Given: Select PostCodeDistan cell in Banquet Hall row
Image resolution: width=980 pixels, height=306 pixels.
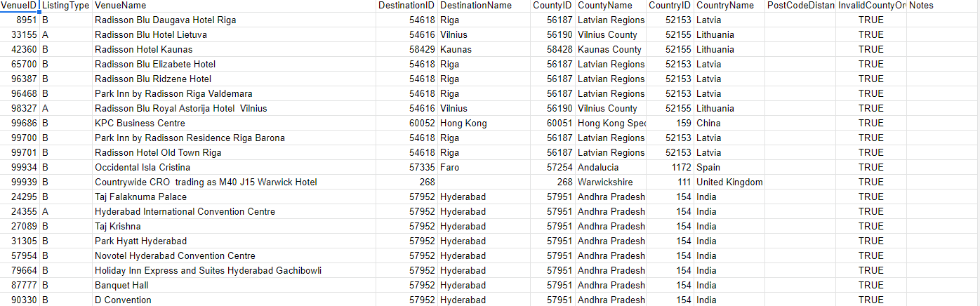Looking at the screenshot, I should pyautogui.click(x=800, y=285).
